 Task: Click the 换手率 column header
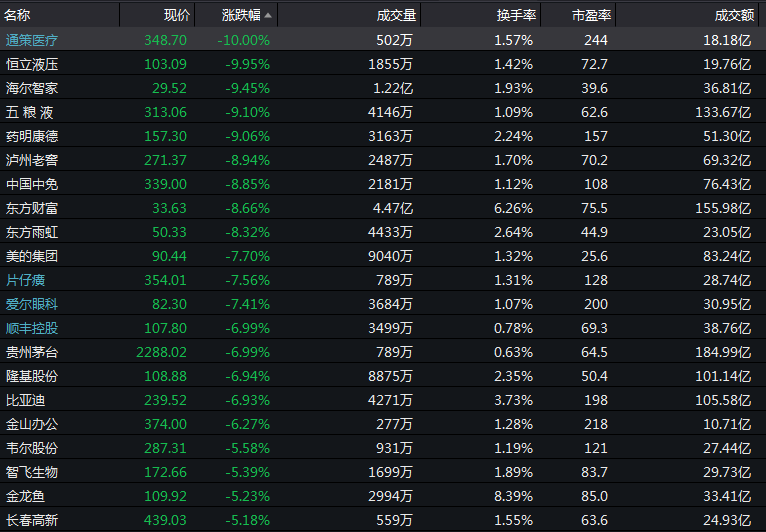pos(515,16)
